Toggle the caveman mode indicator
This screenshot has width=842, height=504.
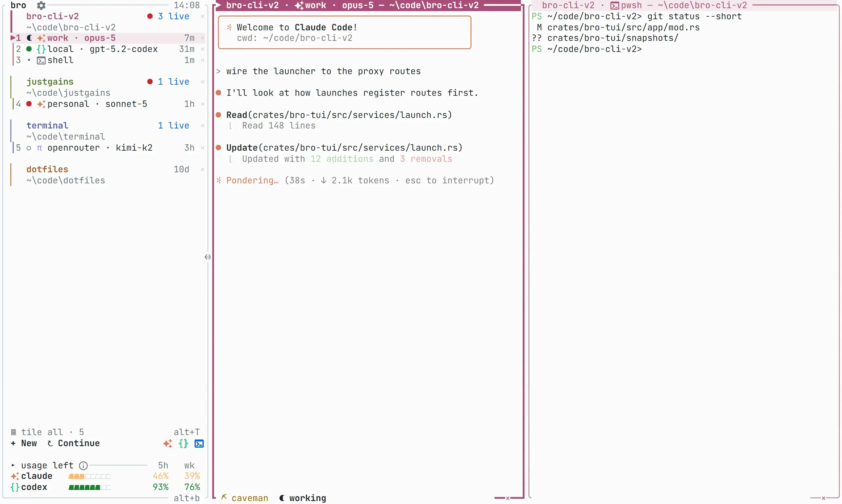pos(245,498)
